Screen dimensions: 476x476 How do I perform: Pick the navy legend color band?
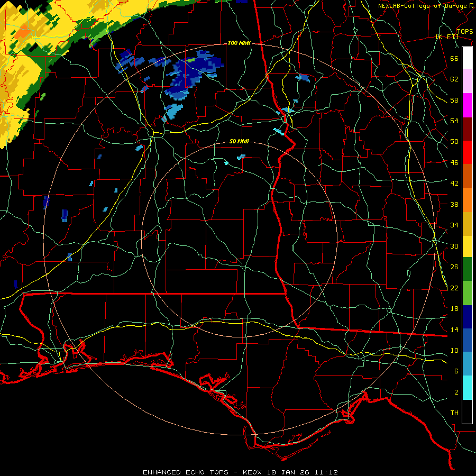467,317
